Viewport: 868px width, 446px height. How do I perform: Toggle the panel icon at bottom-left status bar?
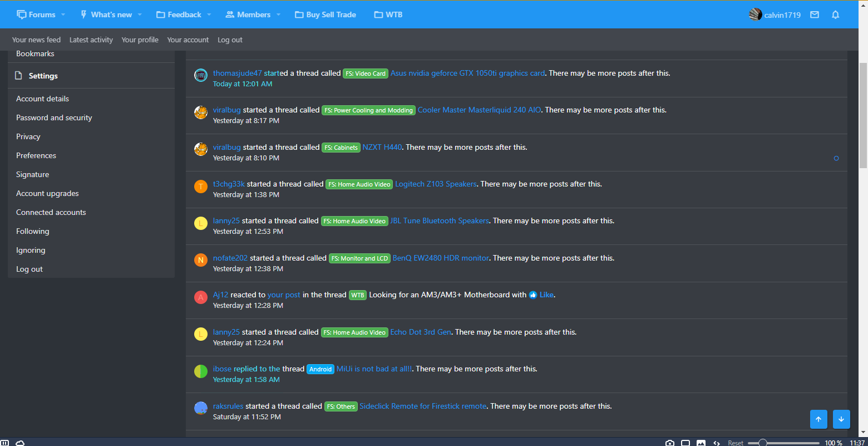4,443
